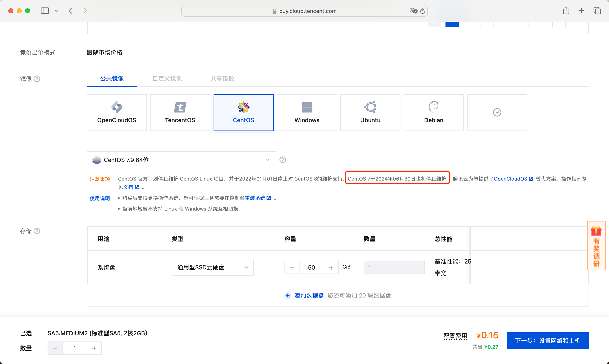
Task: Open the CentOS 7.9 64位 version dropdown
Action: point(181,160)
